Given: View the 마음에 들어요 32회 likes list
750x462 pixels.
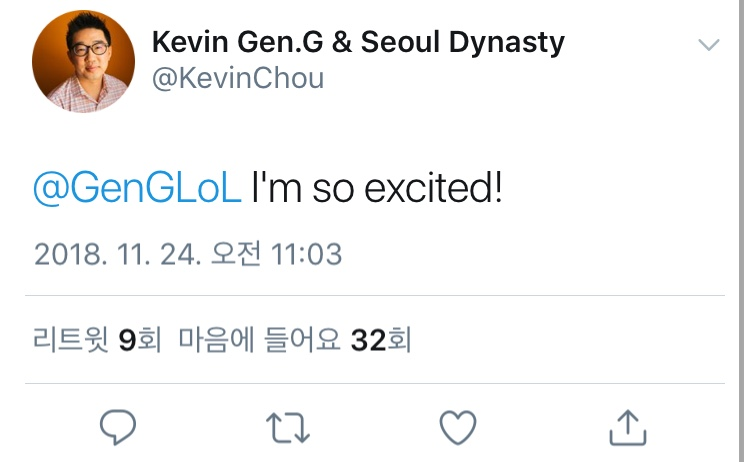Looking at the screenshot, I should pyautogui.click(x=295, y=341).
